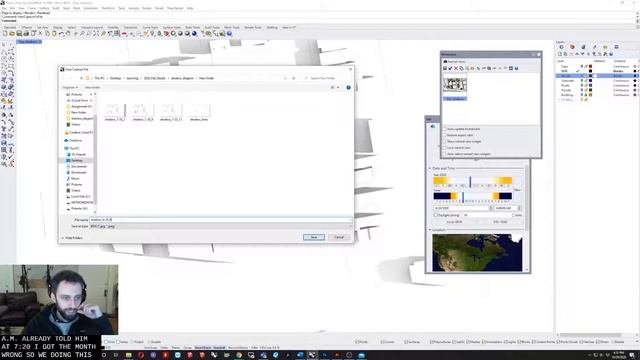
Task: Switch to the Viewport Layout toolbar tab
Action: 92,27
